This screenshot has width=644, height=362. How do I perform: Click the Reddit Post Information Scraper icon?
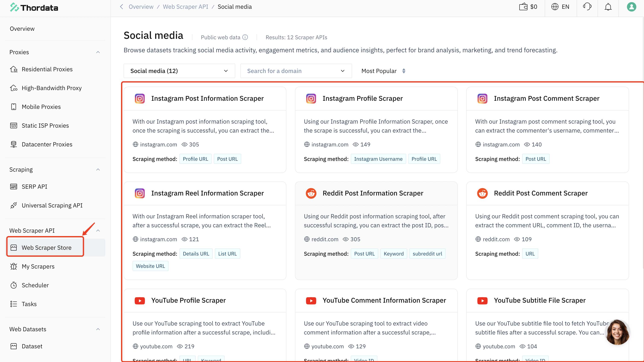click(311, 193)
